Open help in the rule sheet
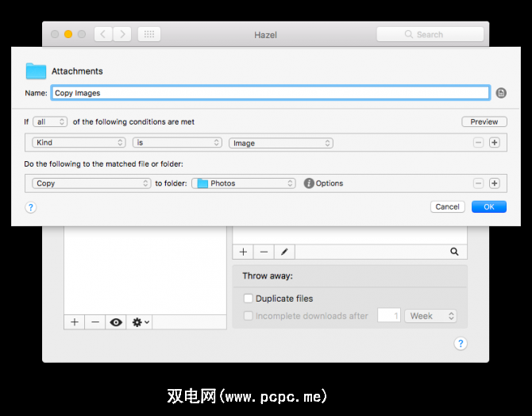The image size is (532, 416). 30,207
